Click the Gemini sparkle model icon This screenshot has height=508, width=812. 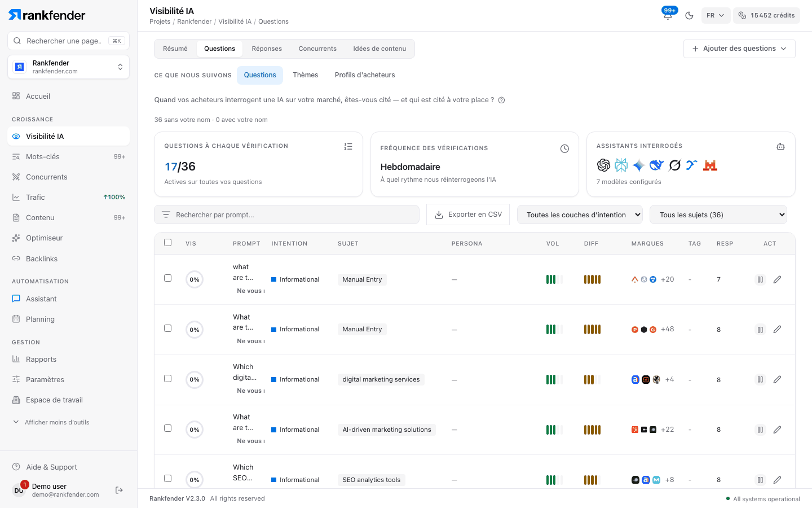[x=638, y=165]
